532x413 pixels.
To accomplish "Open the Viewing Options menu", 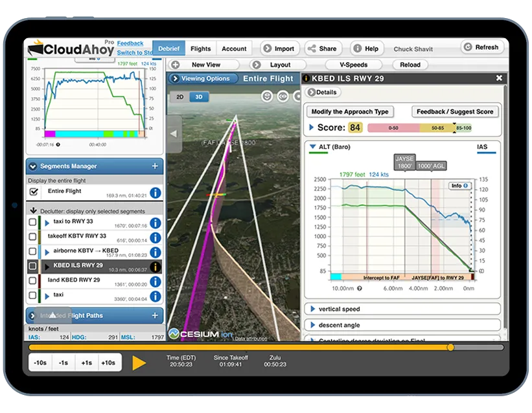I will click(x=203, y=78).
